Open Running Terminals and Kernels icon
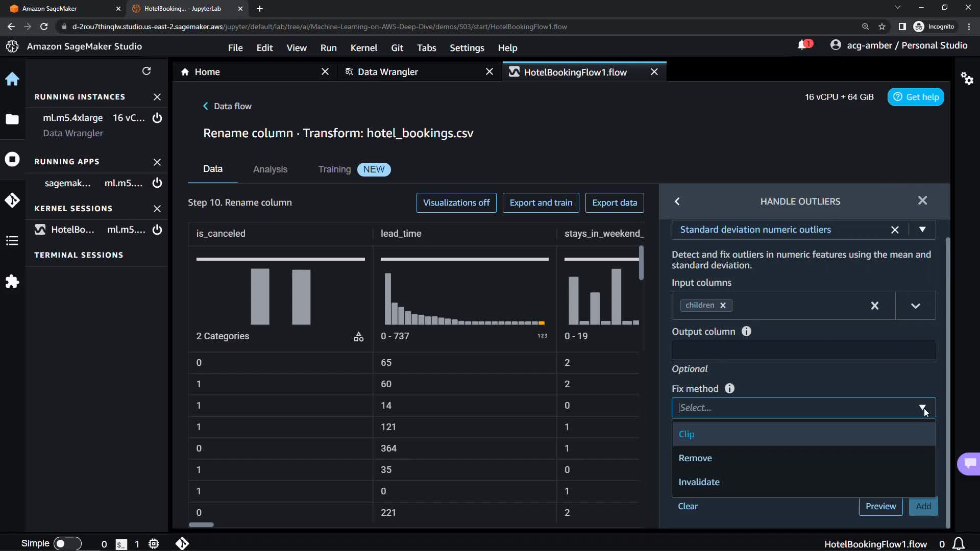Screen dimensions: 980x551 point(12,159)
